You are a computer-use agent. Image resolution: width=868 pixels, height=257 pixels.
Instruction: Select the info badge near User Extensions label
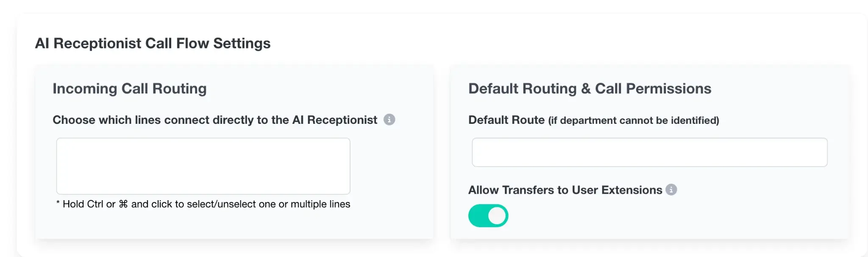pyautogui.click(x=671, y=190)
